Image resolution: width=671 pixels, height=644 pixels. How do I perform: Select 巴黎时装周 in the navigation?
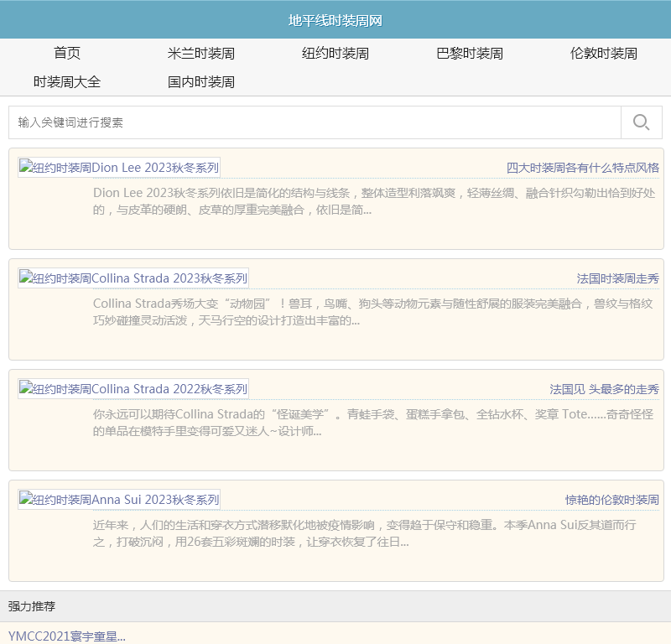click(x=470, y=53)
